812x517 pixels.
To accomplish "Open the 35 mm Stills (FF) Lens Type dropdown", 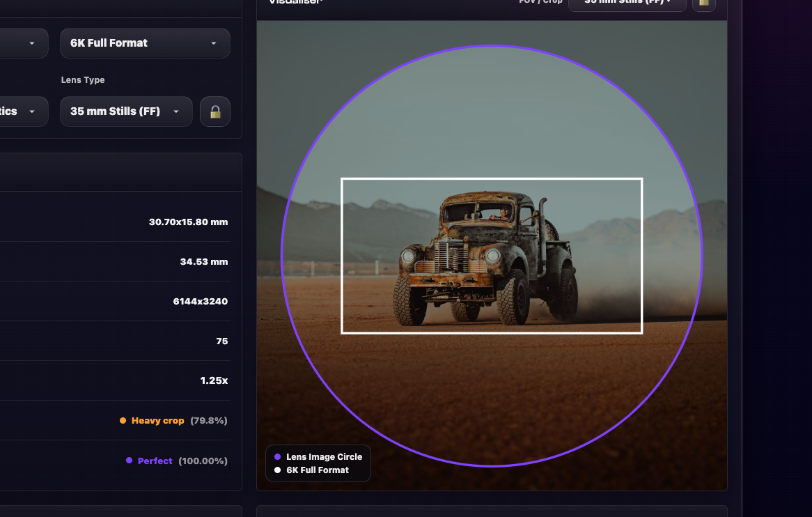I will (x=126, y=111).
